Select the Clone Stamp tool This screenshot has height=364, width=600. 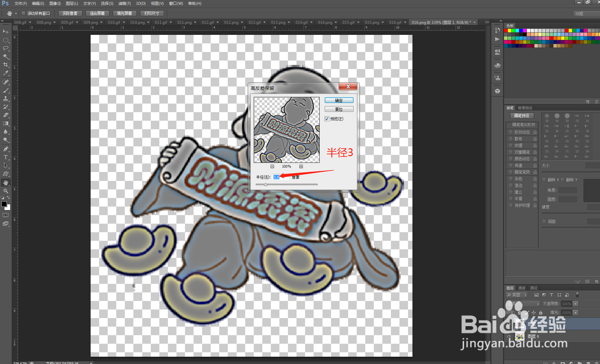6,99
